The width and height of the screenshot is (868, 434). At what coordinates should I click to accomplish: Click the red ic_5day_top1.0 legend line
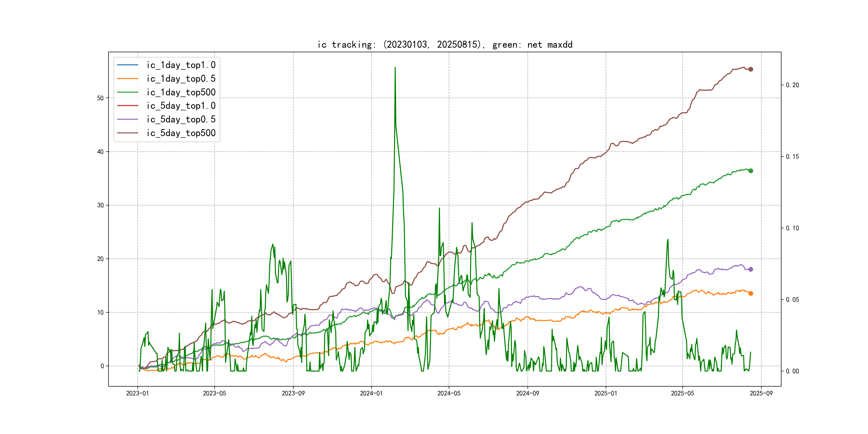[127, 106]
